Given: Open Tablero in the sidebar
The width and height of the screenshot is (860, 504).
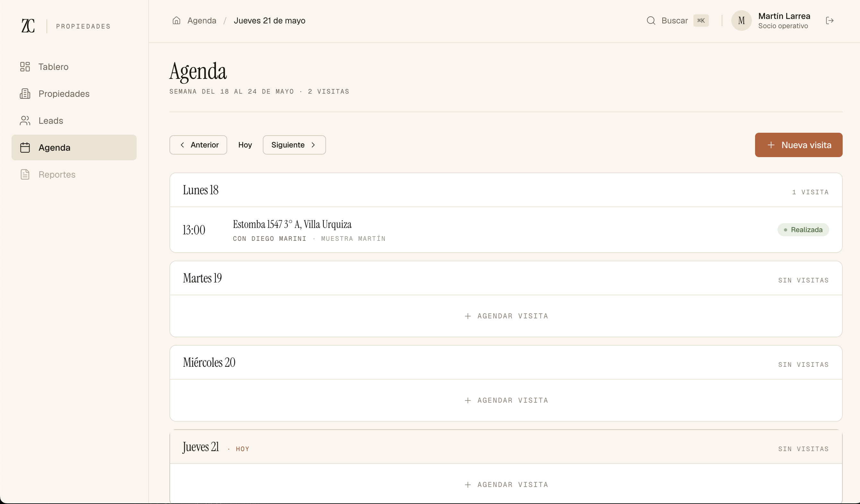Looking at the screenshot, I should pyautogui.click(x=74, y=66).
